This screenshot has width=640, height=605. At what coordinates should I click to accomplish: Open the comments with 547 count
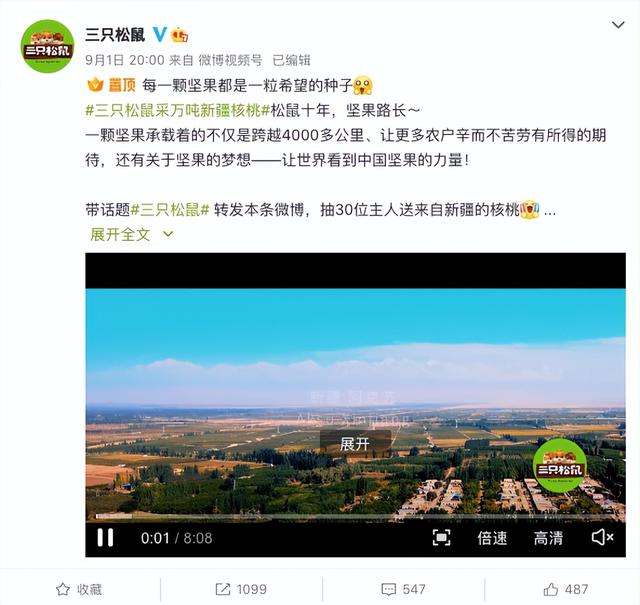(403, 589)
